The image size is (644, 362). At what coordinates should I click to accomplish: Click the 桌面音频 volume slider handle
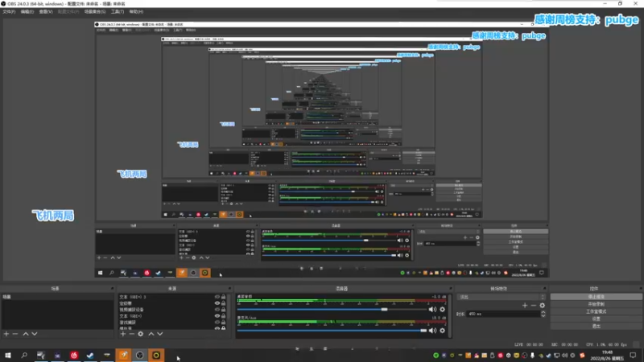[x=384, y=310]
